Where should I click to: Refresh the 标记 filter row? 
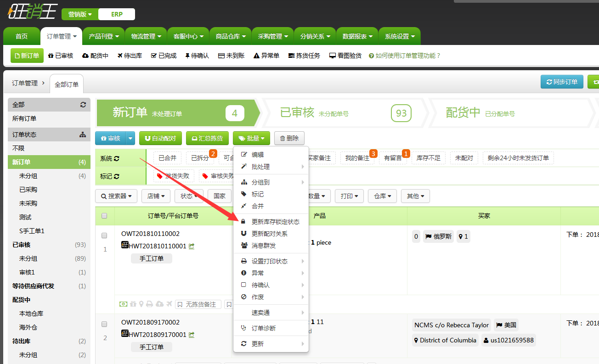tap(117, 176)
